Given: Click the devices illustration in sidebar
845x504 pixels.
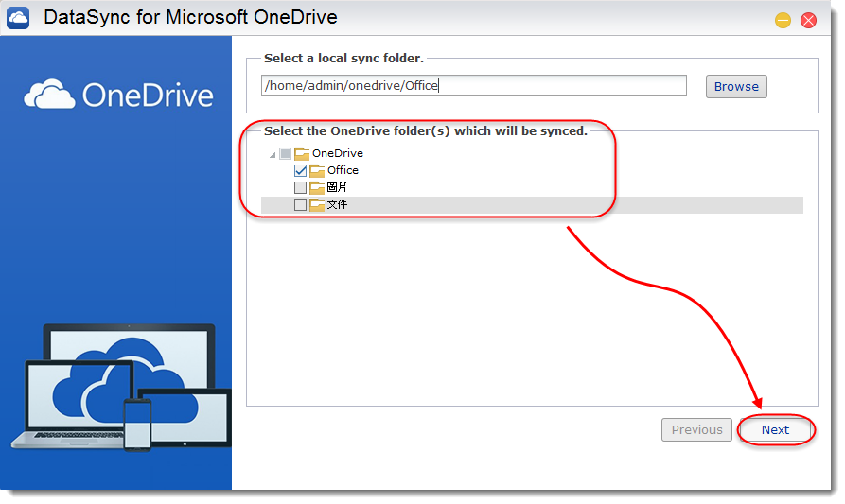Looking at the screenshot, I should tap(121, 387).
